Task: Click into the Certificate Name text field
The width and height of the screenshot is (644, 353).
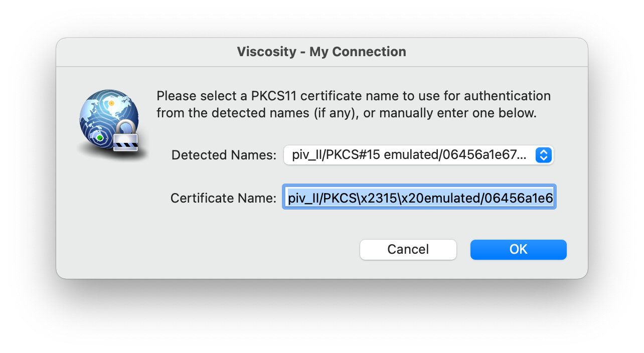Action: (x=419, y=198)
